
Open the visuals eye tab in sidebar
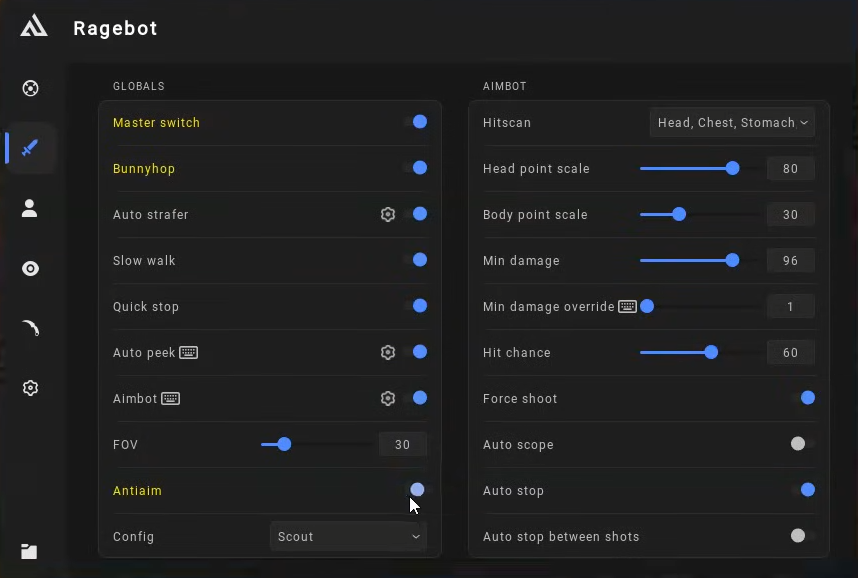tap(30, 268)
